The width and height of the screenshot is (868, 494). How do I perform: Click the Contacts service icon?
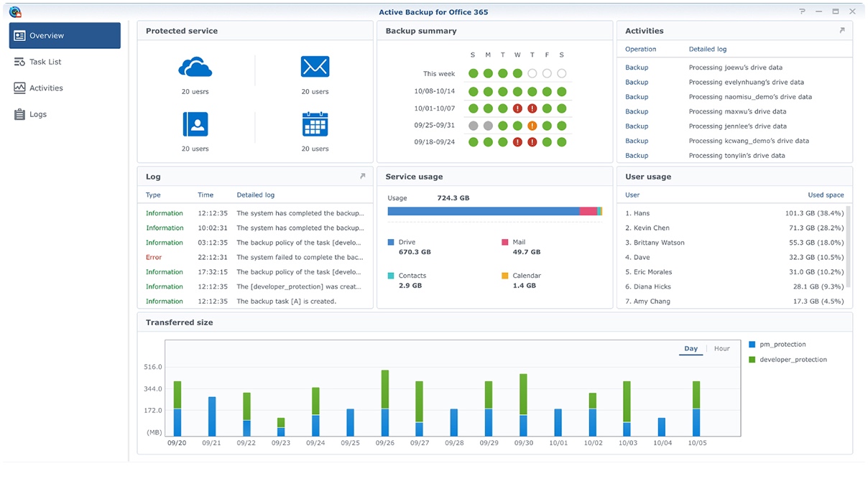(195, 124)
